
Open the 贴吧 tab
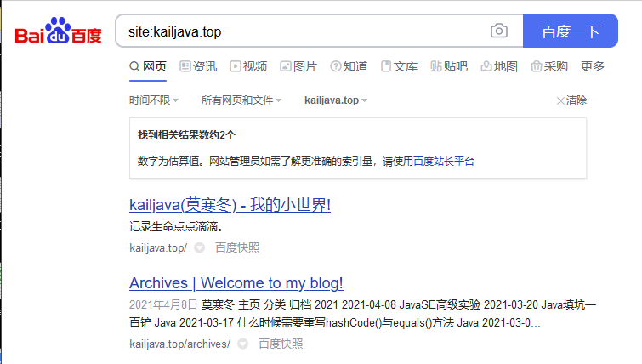point(449,66)
